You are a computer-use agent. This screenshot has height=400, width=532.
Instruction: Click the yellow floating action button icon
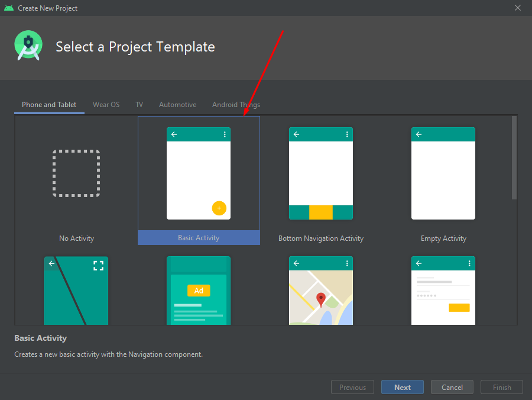pyautogui.click(x=219, y=208)
